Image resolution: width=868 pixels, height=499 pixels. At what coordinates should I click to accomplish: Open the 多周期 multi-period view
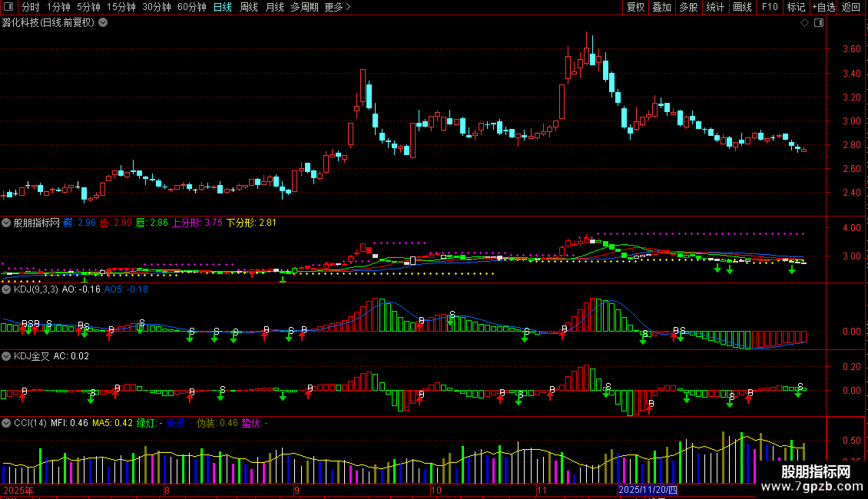click(x=304, y=7)
